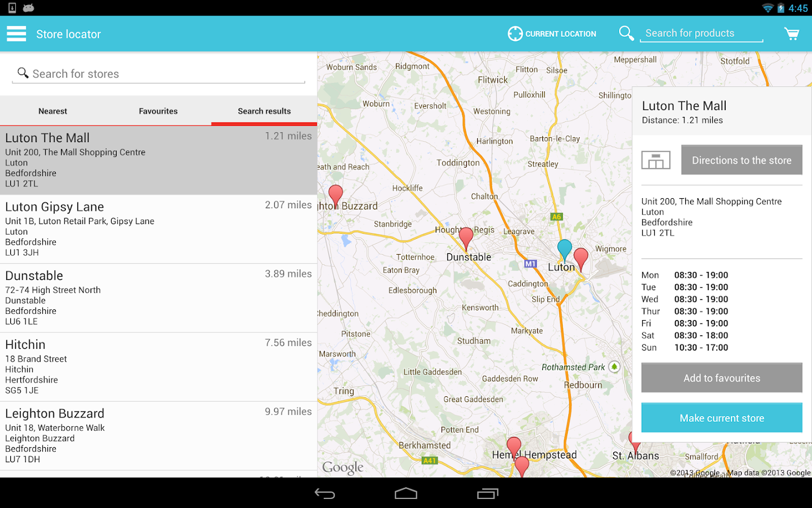Click the Search for products field

[x=701, y=33]
